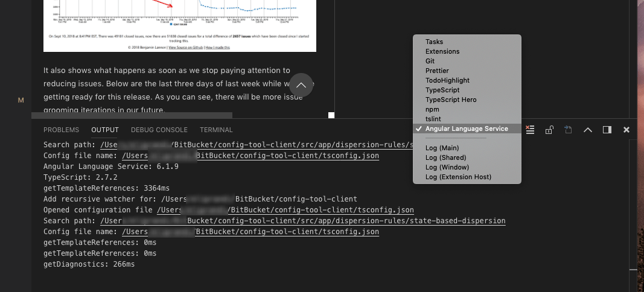The width and height of the screenshot is (644, 292).
Task: Open the DEBUG CONSOLE tab
Action: tap(159, 130)
